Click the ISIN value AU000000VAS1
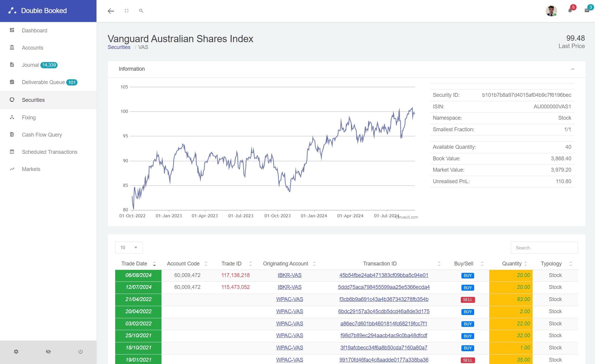 click(552, 107)
